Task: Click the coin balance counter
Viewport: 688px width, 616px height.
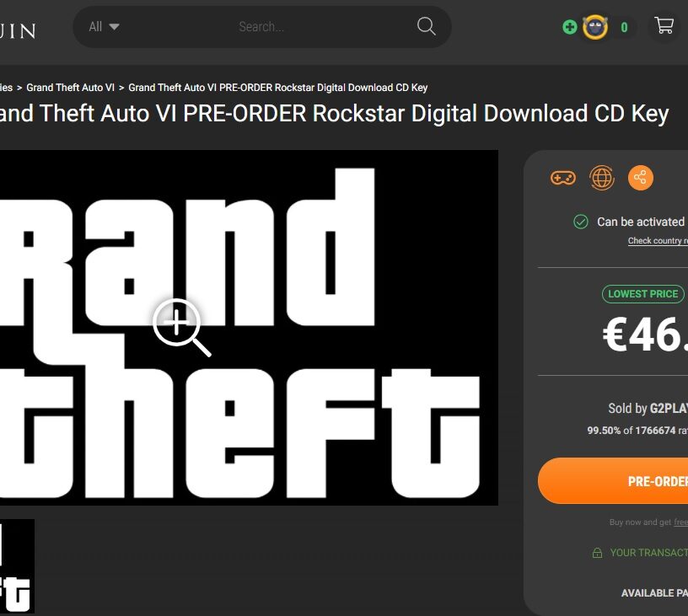Action: [624, 28]
